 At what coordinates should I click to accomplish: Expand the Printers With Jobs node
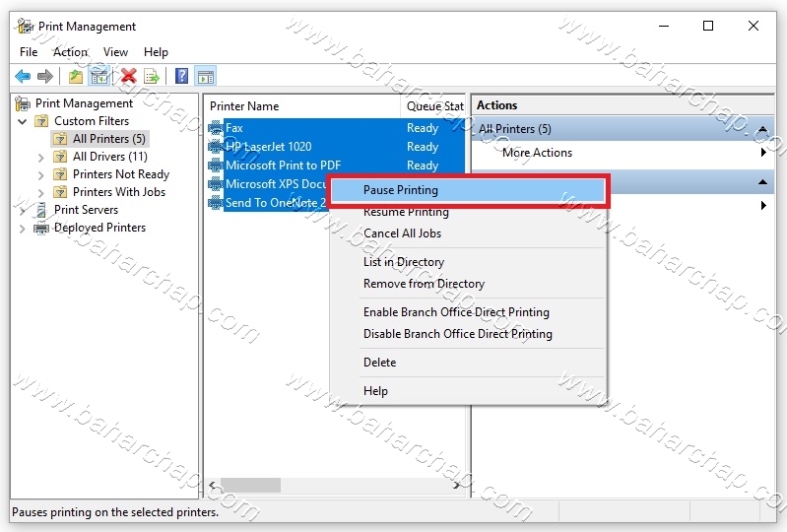[x=41, y=192]
